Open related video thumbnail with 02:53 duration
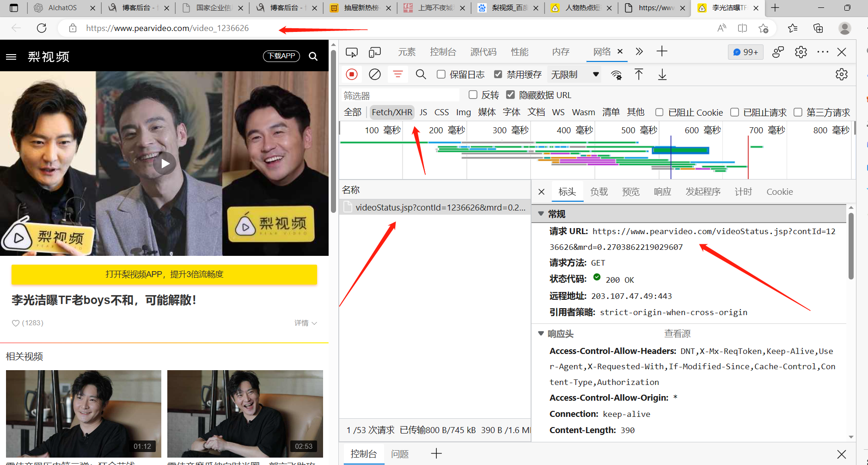This screenshot has width=868, height=465. 245,414
